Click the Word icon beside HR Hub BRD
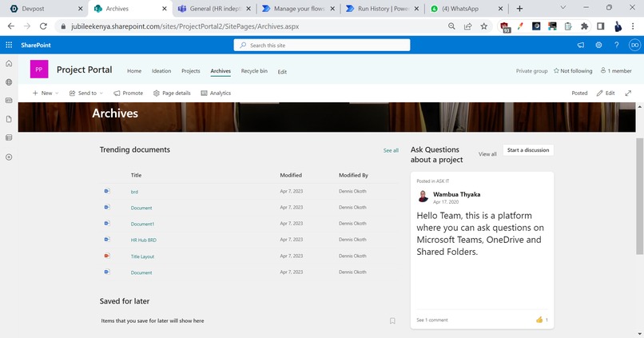This screenshot has width=644, height=338. point(107,239)
